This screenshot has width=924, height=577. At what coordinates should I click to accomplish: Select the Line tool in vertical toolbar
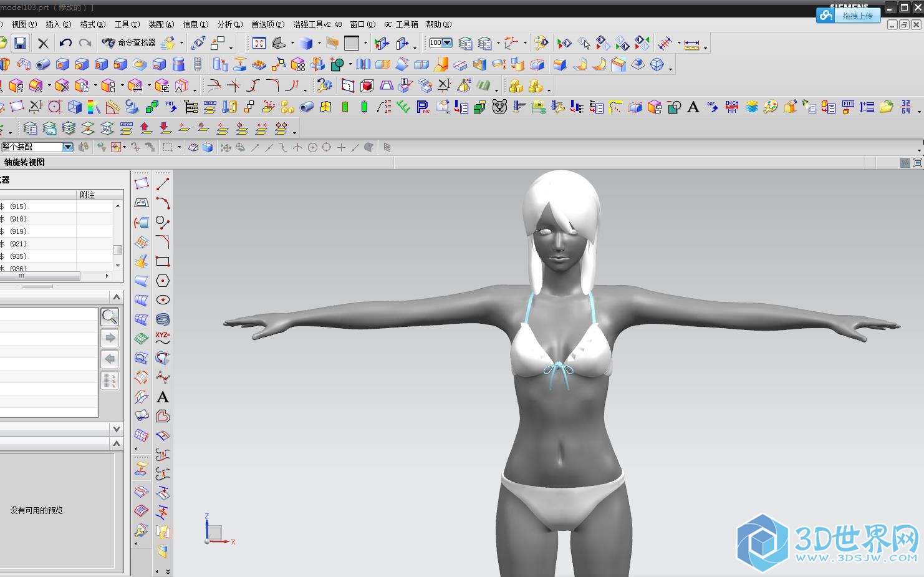[163, 184]
